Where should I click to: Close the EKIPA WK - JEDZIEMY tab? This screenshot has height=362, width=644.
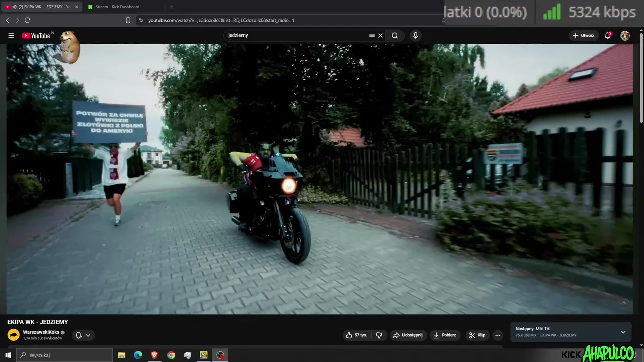[x=76, y=7]
